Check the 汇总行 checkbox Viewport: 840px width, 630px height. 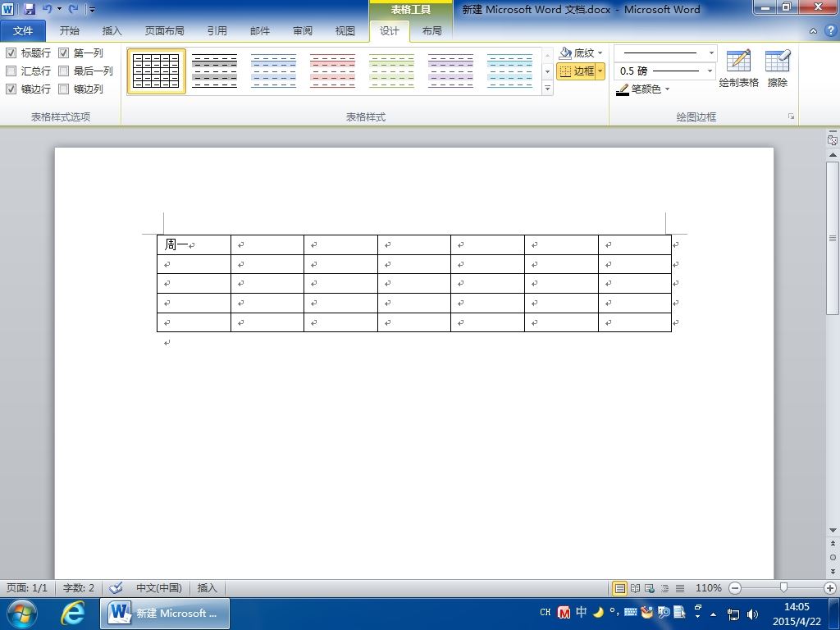tap(11, 71)
